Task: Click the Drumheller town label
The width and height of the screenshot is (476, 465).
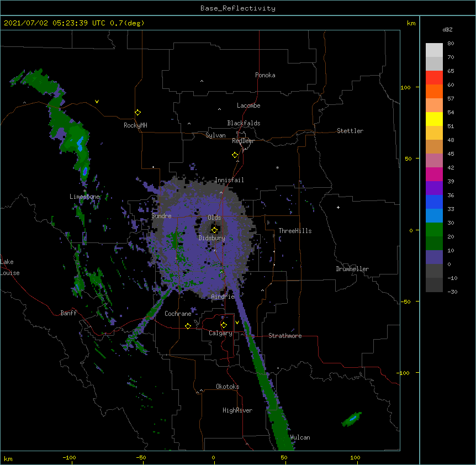Action: [352, 269]
